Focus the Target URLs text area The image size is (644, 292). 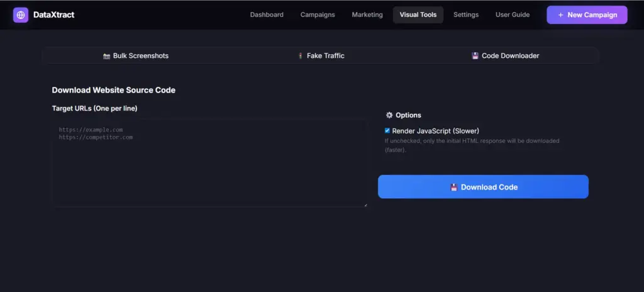(x=210, y=163)
